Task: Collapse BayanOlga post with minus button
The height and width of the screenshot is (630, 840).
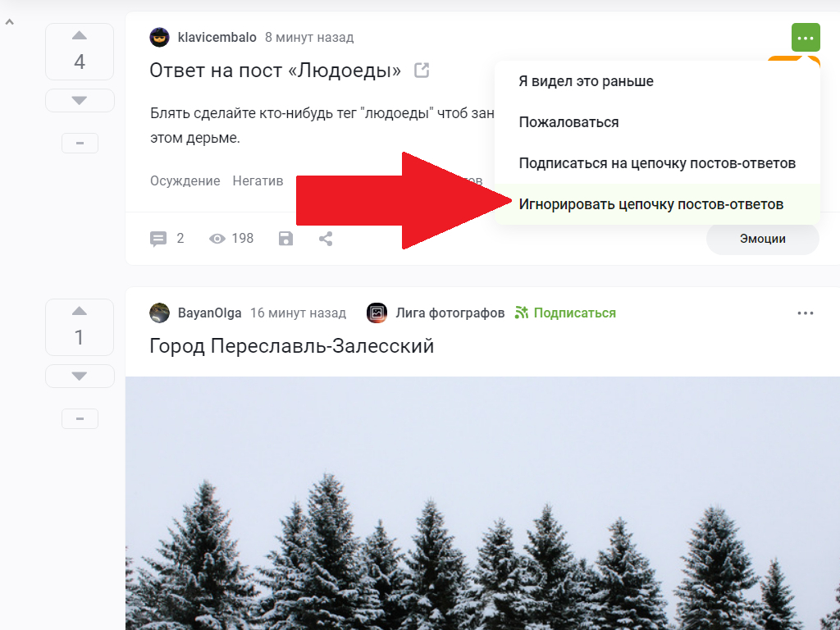Action: 80,418
